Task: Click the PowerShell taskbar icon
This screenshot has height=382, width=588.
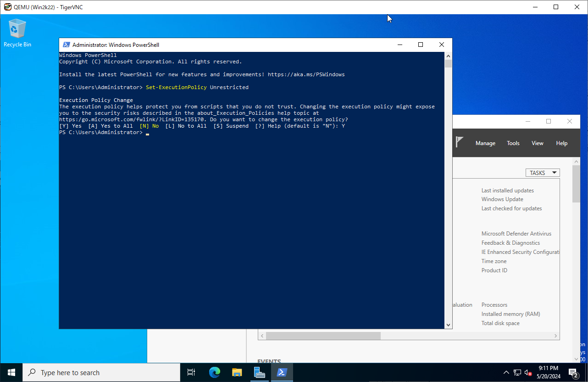Action: click(282, 372)
